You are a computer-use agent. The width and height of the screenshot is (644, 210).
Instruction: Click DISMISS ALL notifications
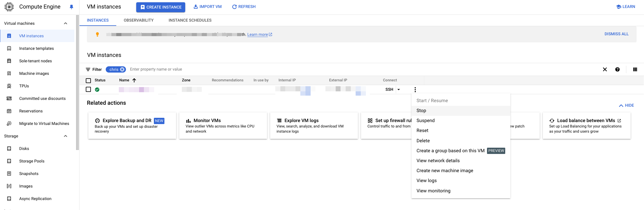tap(616, 34)
